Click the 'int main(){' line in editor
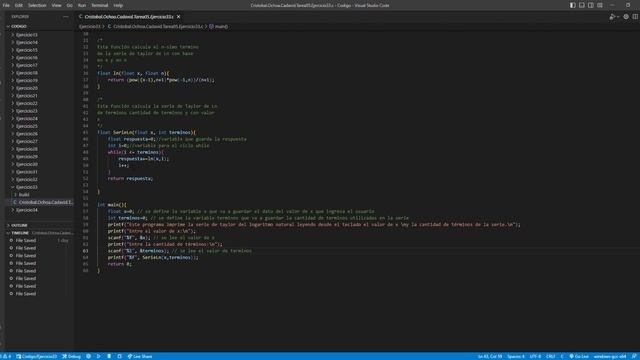 point(112,205)
